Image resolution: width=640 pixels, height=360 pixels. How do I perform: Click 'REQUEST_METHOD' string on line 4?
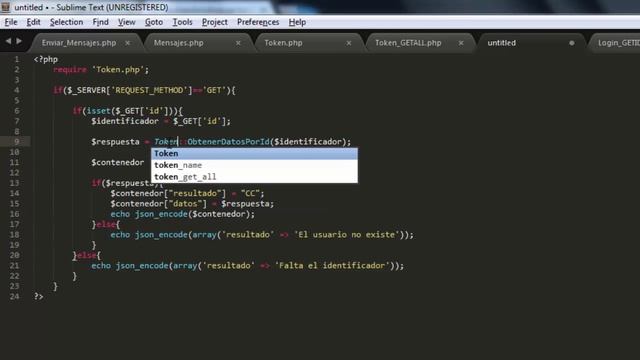click(x=149, y=90)
